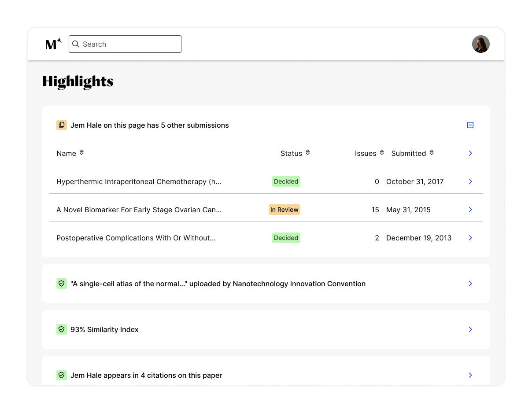Click the orange copy icon beside Jem Hale submissions
The image size is (532, 413).
pyautogui.click(x=62, y=125)
